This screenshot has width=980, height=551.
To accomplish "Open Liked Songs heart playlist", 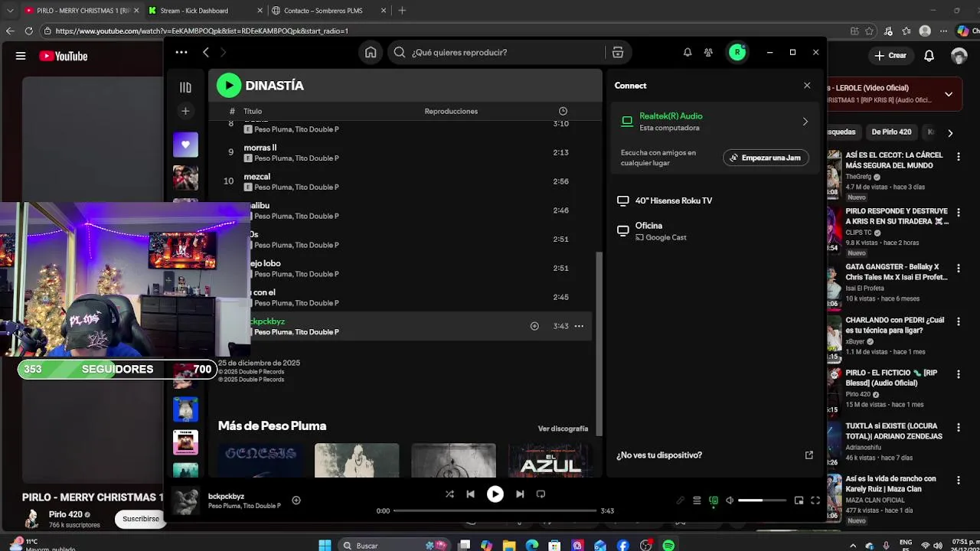I will click(x=185, y=144).
